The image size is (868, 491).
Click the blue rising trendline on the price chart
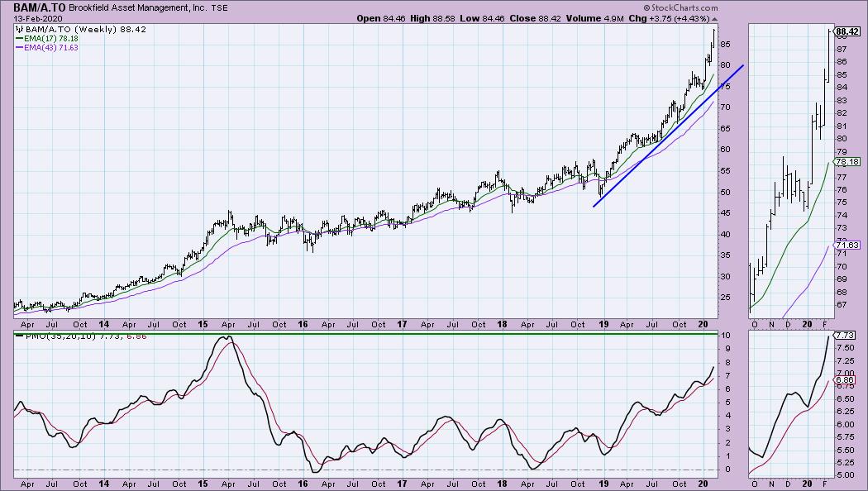pyautogui.click(x=668, y=136)
